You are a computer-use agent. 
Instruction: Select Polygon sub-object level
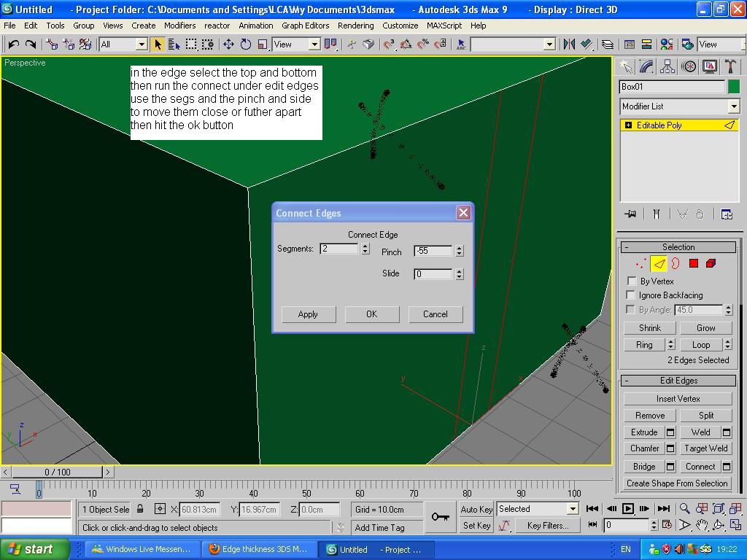pyautogui.click(x=694, y=263)
